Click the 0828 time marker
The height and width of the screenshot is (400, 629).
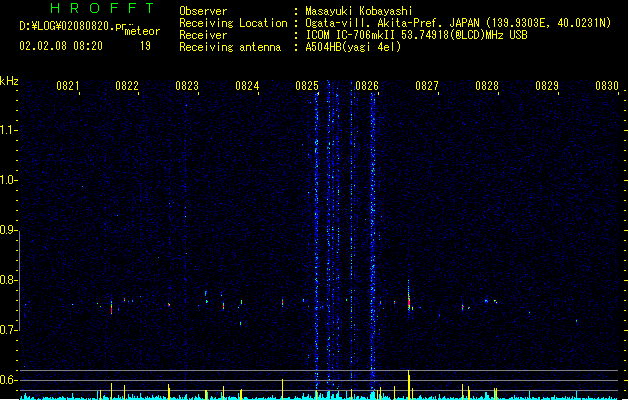[487, 86]
